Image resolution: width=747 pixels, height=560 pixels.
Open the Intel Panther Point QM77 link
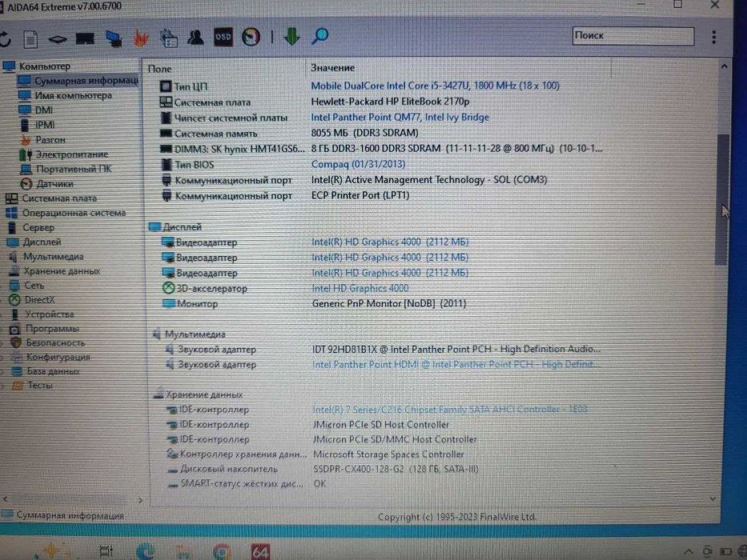point(400,117)
